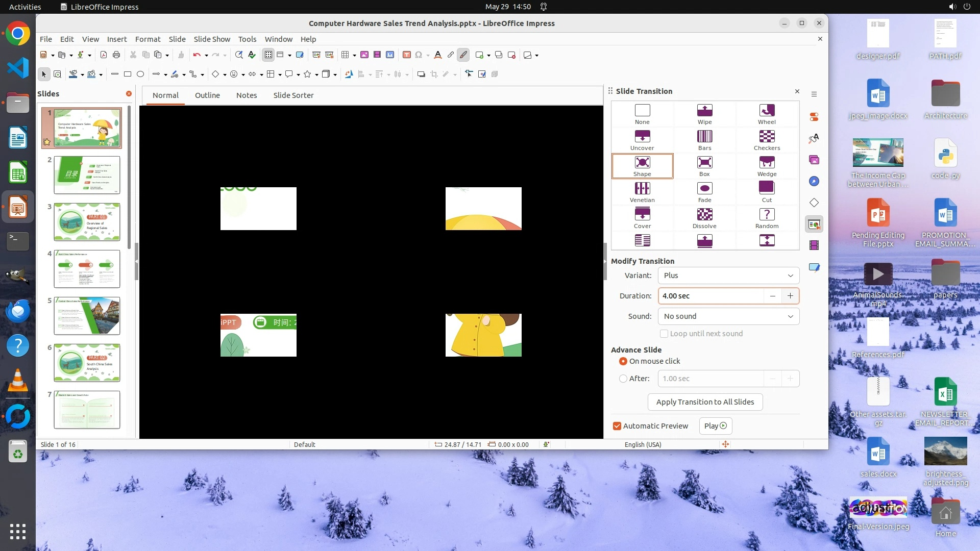
Task: Select On mouse click radio option
Action: [x=623, y=361]
